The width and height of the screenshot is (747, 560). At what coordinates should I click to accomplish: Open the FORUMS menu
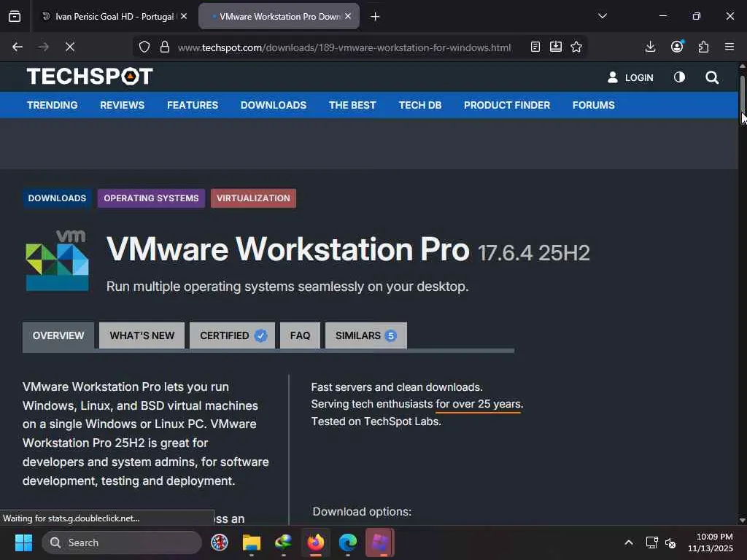[594, 105]
